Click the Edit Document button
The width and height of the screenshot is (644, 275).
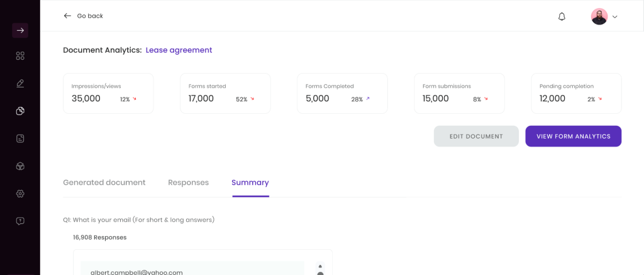(x=477, y=136)
